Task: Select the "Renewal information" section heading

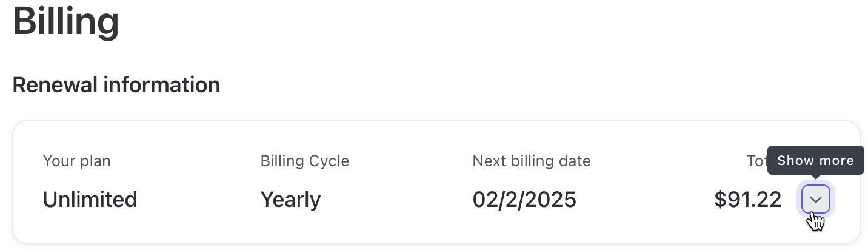Action: pos(116,85)
